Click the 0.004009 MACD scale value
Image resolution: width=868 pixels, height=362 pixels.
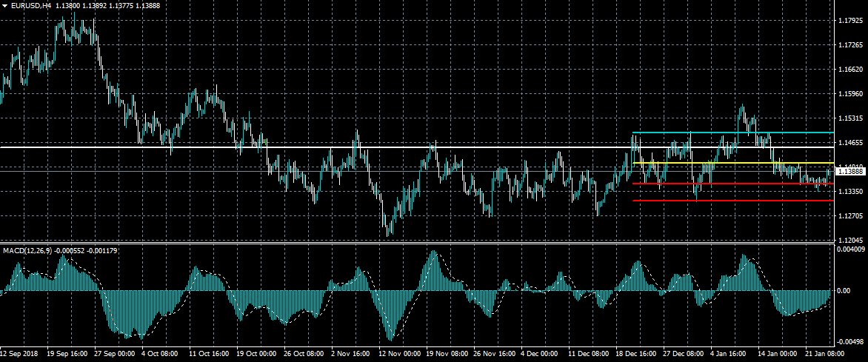(850, 249)
